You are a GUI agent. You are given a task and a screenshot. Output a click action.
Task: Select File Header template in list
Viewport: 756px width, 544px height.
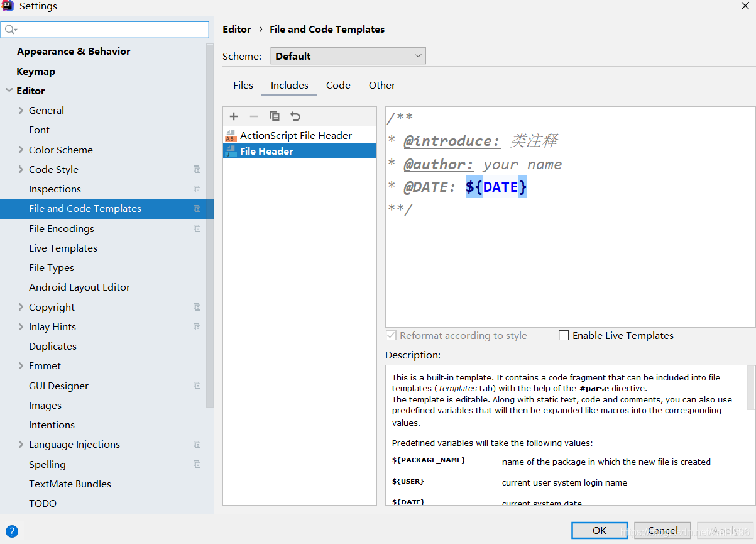pos(300,151)
